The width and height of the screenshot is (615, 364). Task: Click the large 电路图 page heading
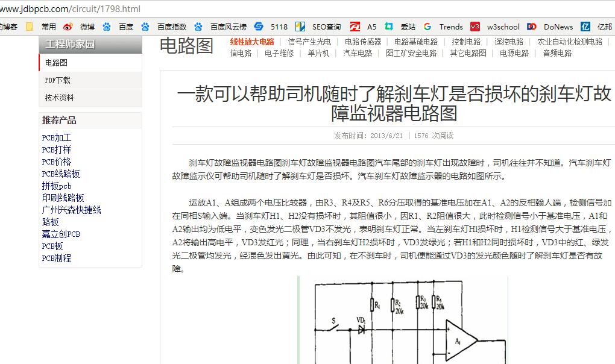tap(186, 45)
